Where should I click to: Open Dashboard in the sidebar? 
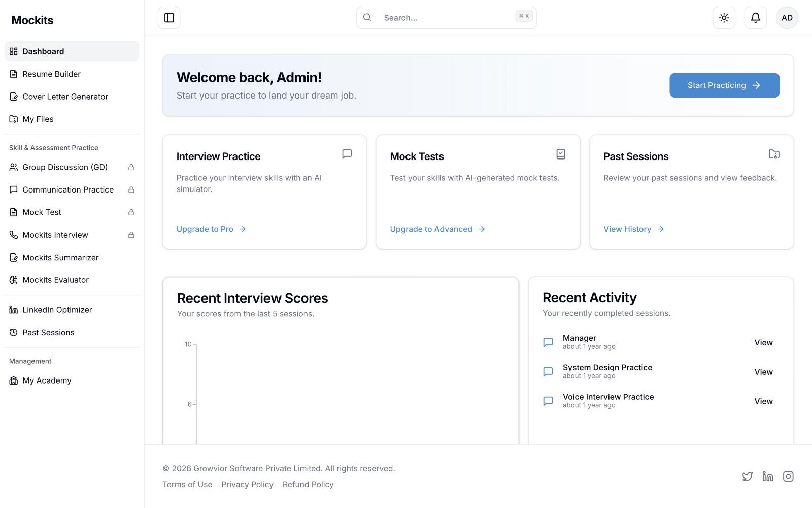tap(72, 51)
